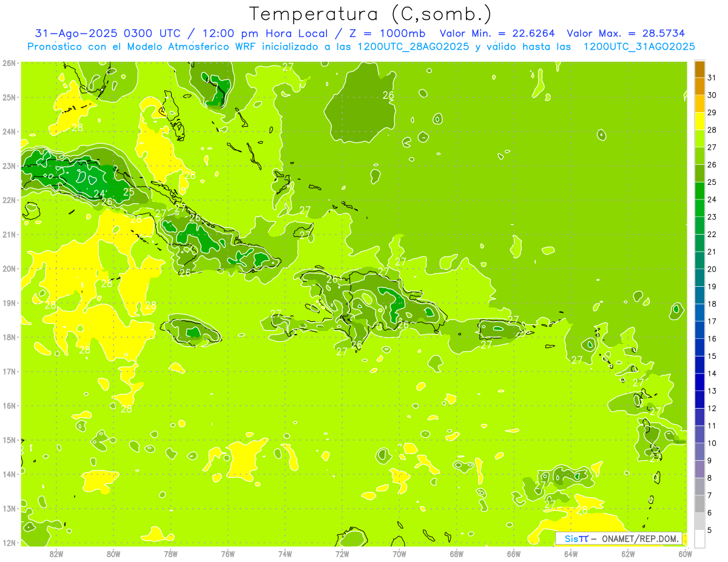Click the '74W' longitude axis label
Screen dimensions: 728x562
(x=285, y=554)
